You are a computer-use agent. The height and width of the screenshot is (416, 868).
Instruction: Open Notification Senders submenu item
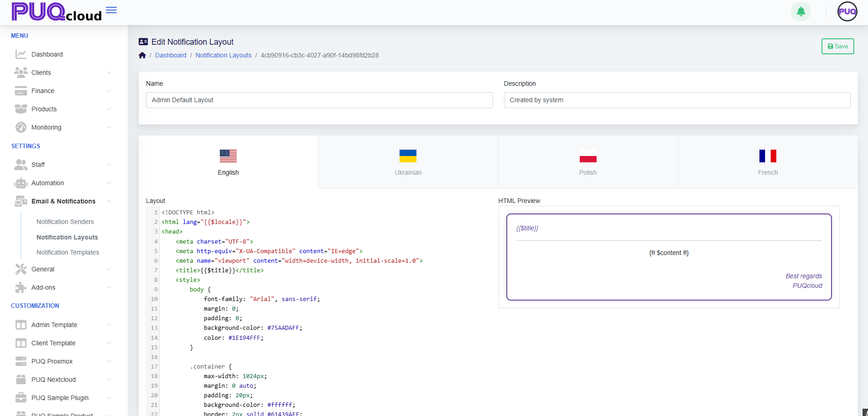[65, 222]
